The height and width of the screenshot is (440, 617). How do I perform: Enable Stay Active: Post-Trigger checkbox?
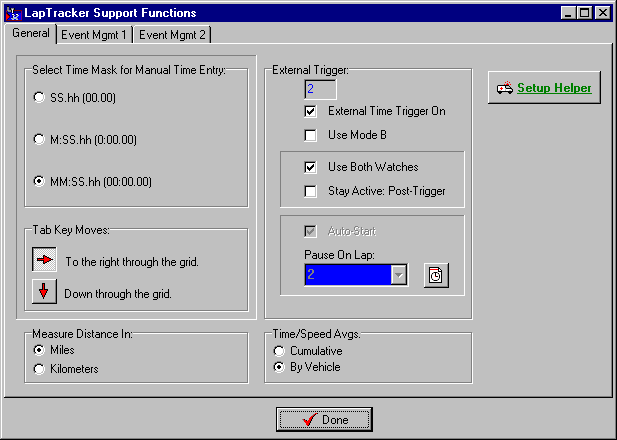[310, 191]
